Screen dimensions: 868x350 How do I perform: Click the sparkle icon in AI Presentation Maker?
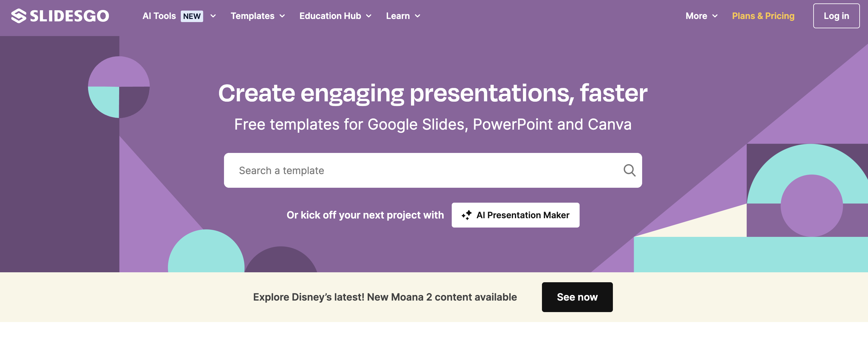(x=467, y=215)
